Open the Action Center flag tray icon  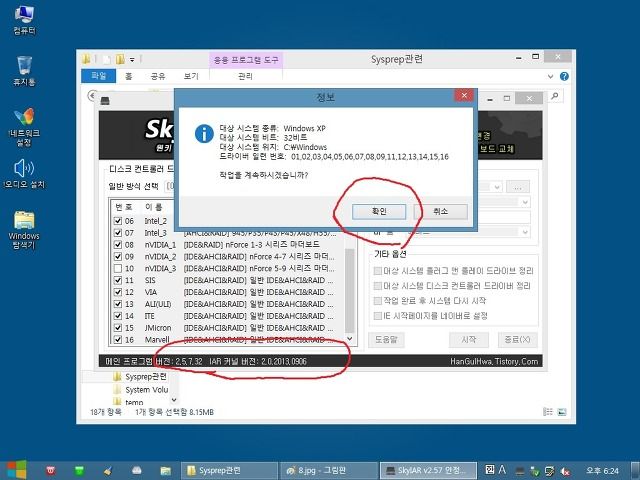pyautogui.click(x=550, y=471)
